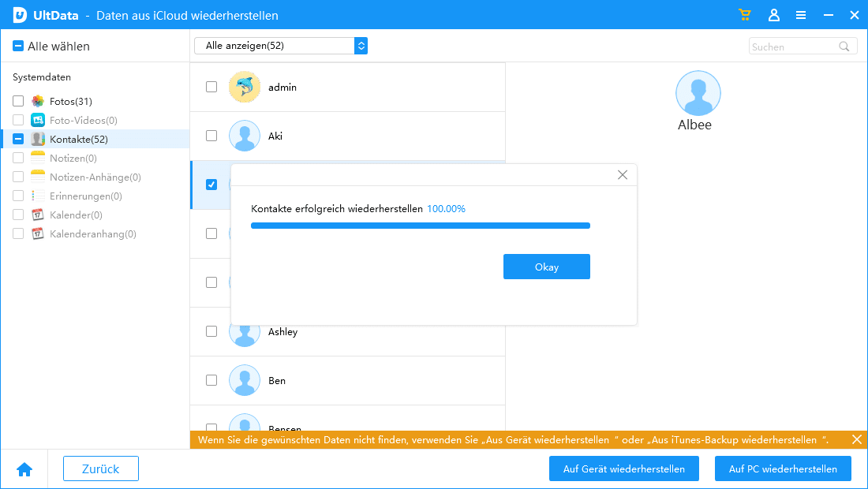Select the Foto-Videos(0) category

click(84, 121)
